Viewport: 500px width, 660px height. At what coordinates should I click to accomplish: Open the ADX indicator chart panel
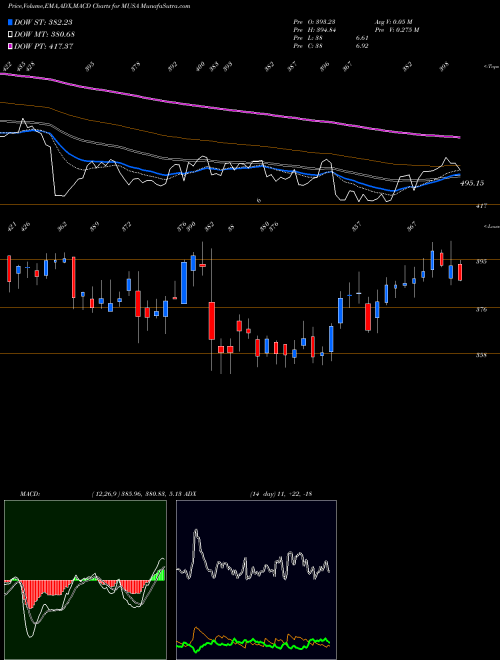[256, 580]
